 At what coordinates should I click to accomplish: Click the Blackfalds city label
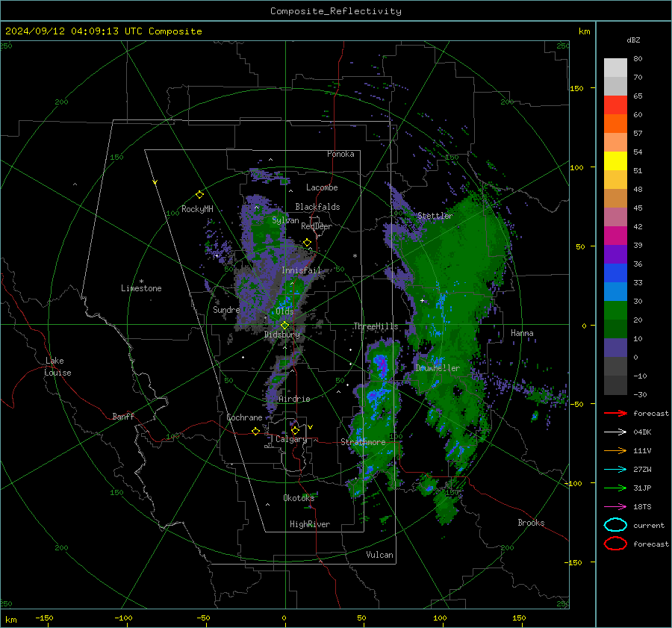tap(317, 207)
